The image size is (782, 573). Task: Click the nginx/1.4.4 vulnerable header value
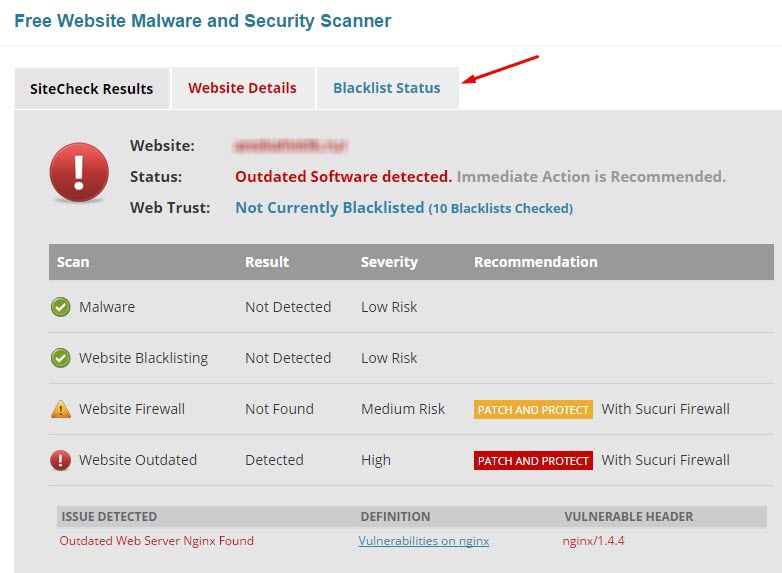point(593,541)
